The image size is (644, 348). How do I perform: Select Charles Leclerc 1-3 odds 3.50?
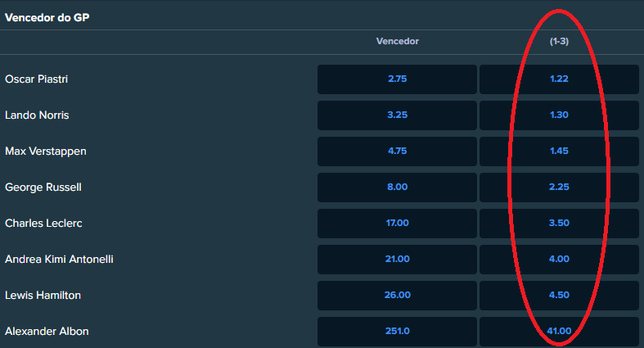559,223
